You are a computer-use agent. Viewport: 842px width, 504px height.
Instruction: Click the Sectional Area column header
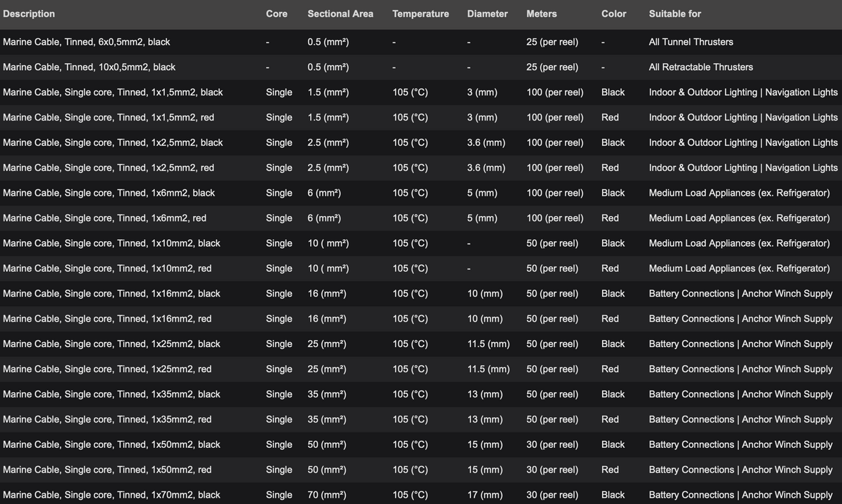(x=340, y=14)
